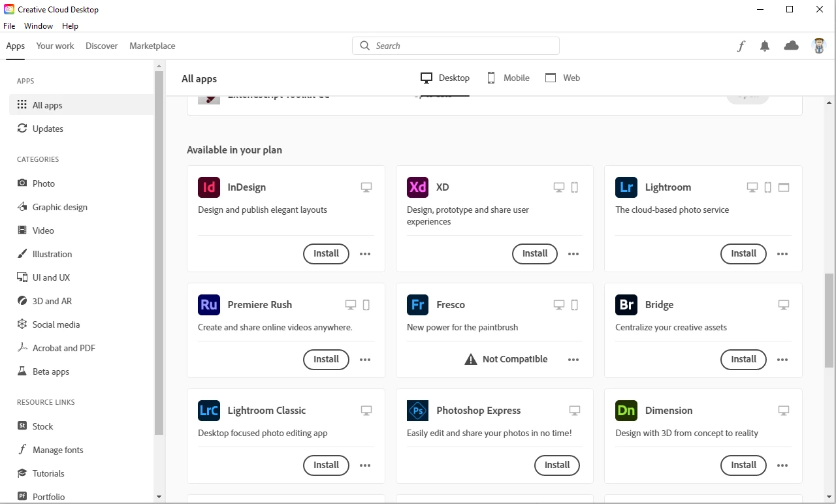Filter by Social media category
Image resolution: width=836 pixels, height=504 pixels.
click(x=82, y=324)
